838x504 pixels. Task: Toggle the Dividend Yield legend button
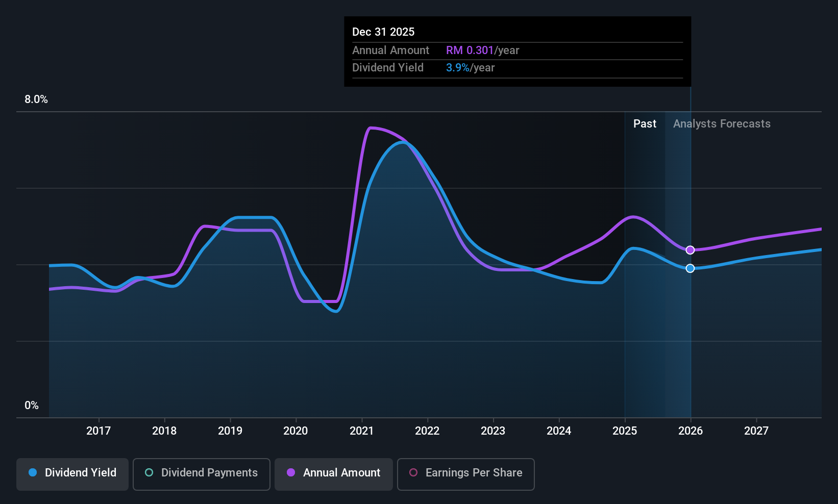coord(72,474)
